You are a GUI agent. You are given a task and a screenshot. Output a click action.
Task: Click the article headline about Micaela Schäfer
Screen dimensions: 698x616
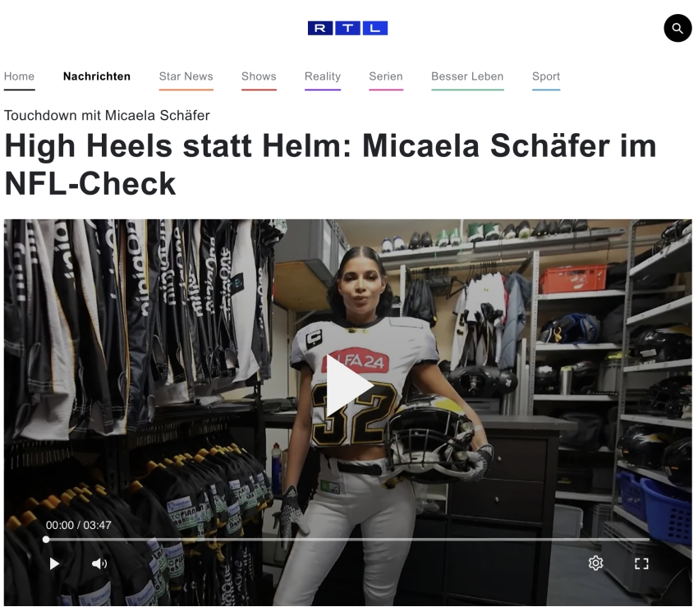tap(330, 165)
